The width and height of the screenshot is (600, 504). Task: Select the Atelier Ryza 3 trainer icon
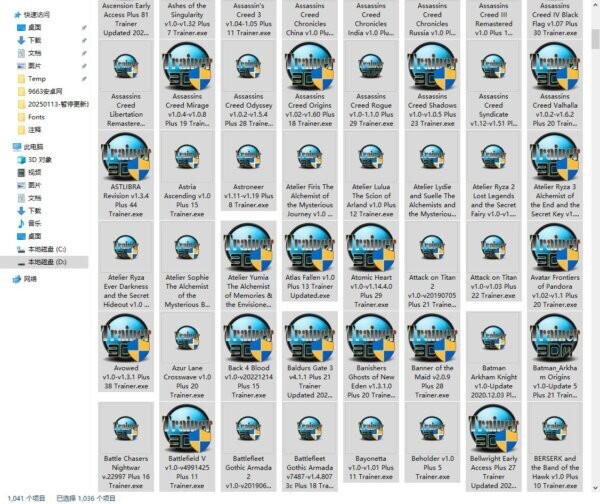coord(555,157)
